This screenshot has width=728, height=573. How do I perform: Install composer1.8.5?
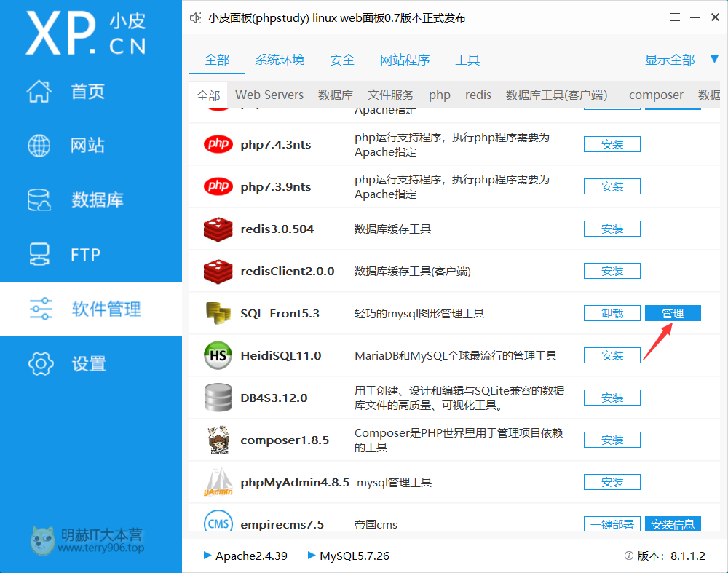coord(612,440)
